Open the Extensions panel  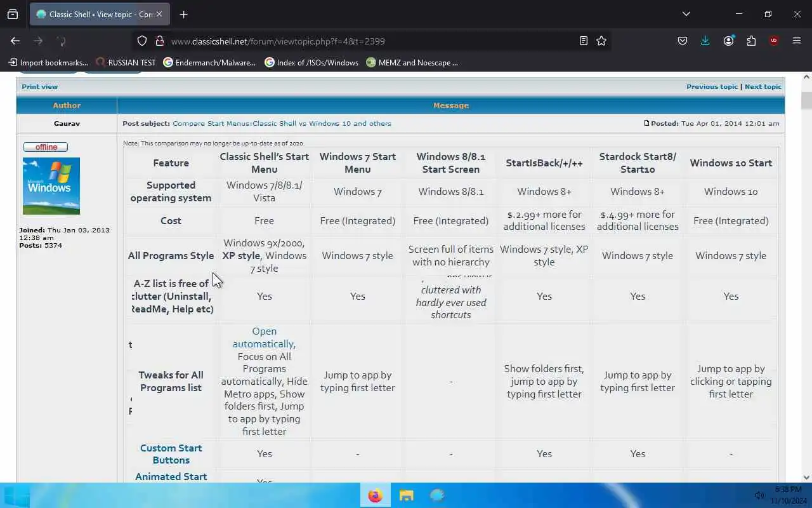[x=751, y=41]
